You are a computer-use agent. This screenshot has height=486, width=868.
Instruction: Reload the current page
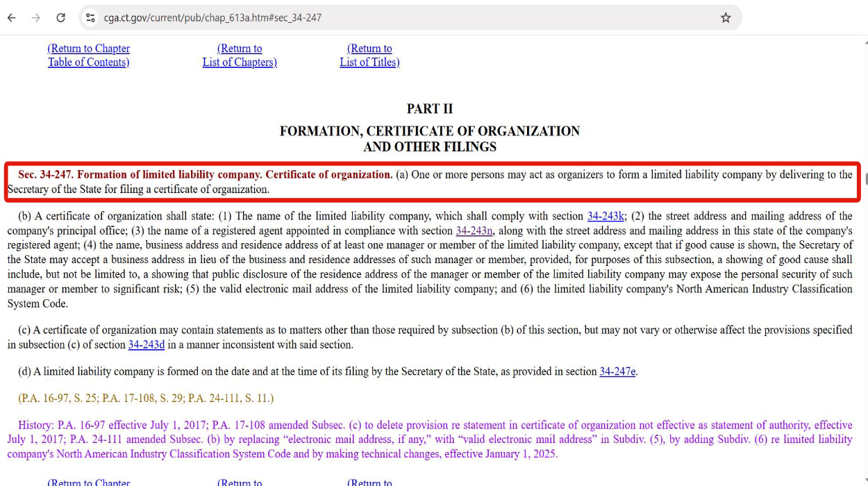click(60, 18)
